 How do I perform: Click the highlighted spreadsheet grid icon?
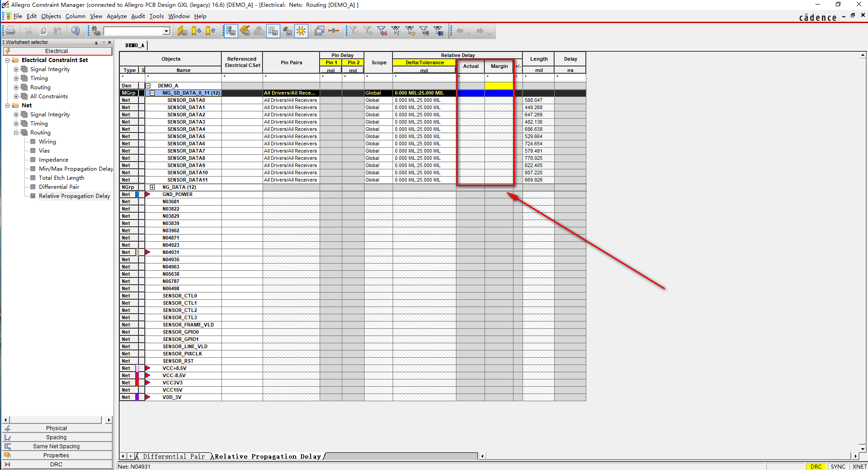pyautogui.click(x=273, y=31)
